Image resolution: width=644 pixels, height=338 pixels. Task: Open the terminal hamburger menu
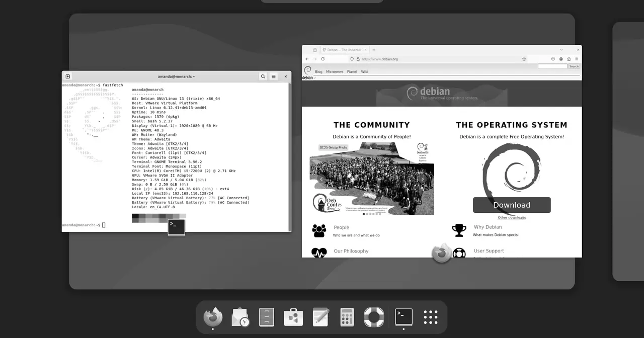pos(274,76)
